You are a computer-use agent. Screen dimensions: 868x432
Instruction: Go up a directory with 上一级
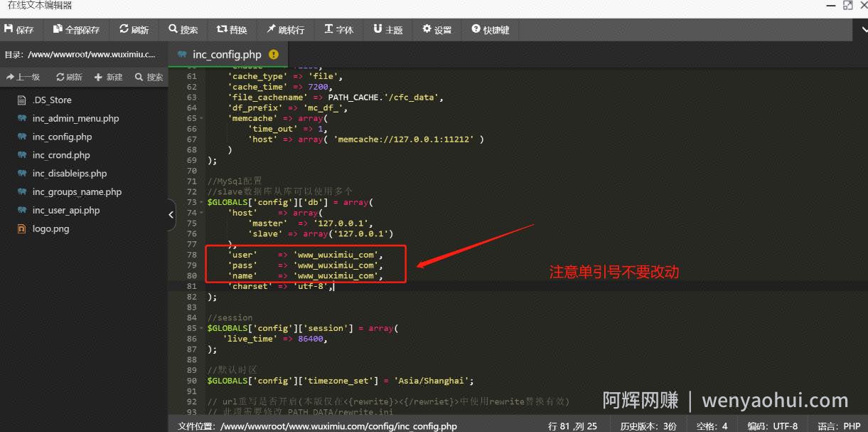(23, 77)
